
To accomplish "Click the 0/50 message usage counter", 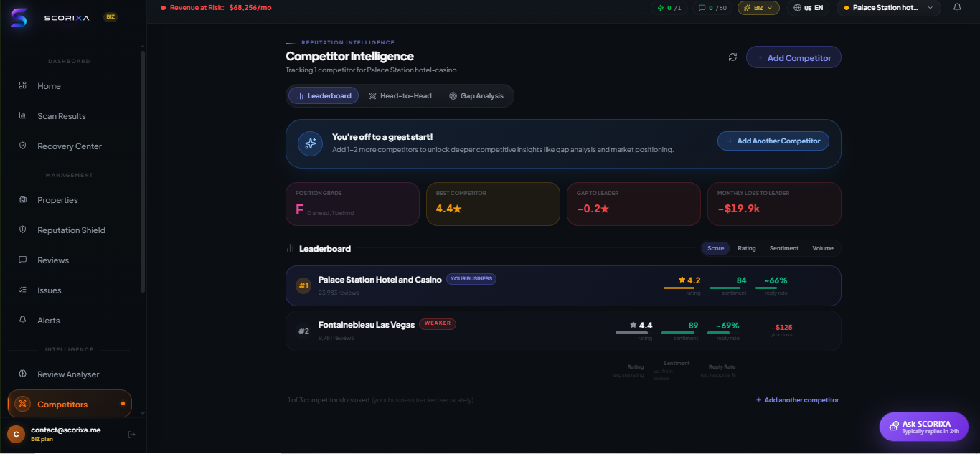I will point(712,8).
